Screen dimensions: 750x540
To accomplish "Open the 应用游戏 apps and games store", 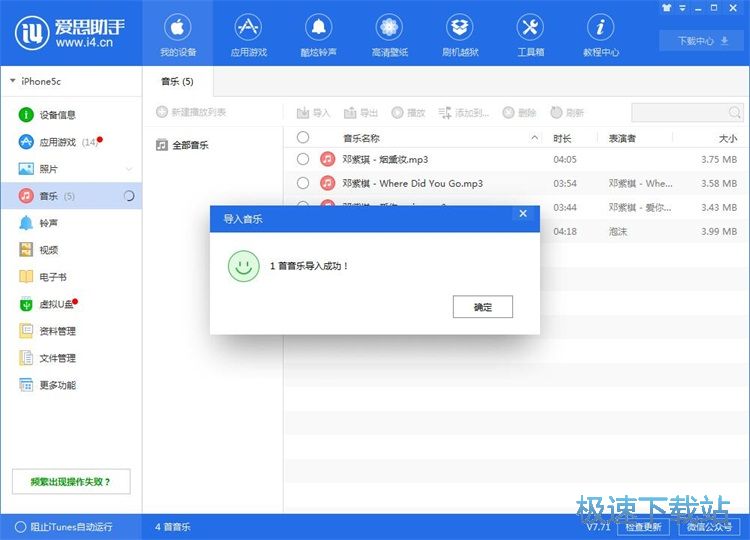I will (248, 33).
